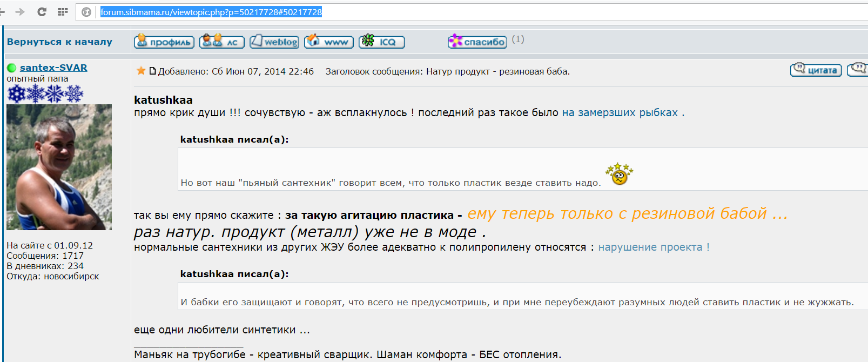This screenshot has height=362, width=868.
Task: Click "На сайте с 01.09.12" text
Action: (x=50, y=245)
